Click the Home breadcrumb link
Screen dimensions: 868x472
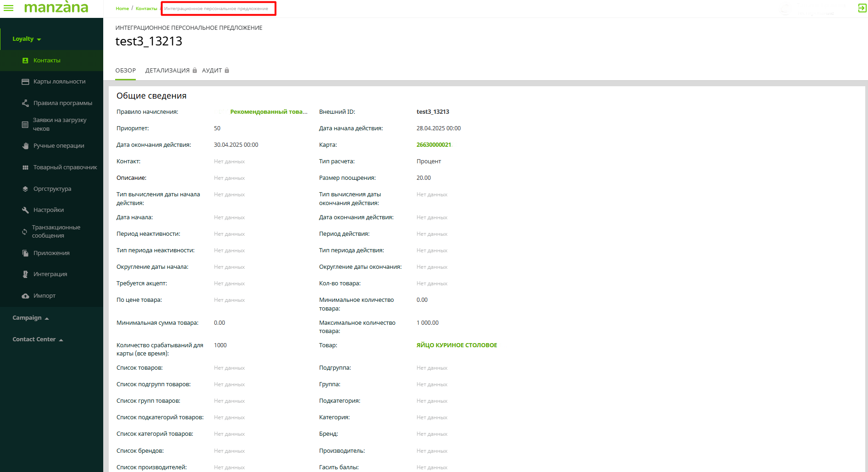[x=122, y=9]
